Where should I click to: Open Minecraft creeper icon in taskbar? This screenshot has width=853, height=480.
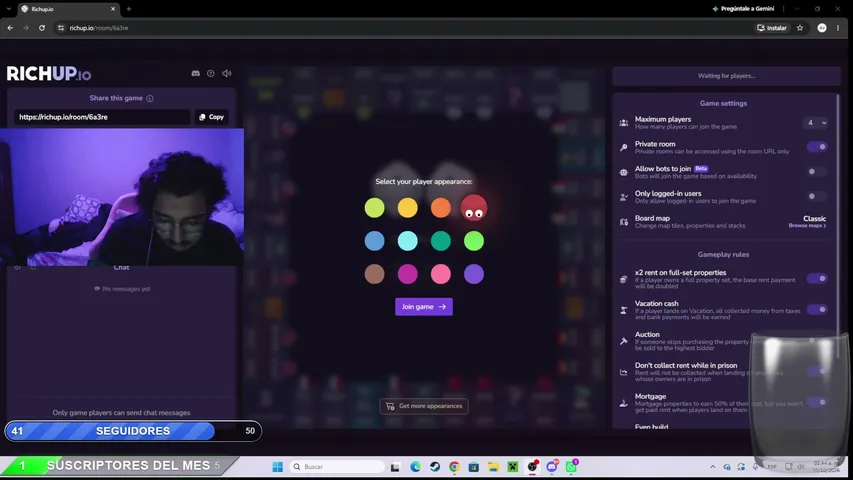pyautogui.click(x=512, y=467)
